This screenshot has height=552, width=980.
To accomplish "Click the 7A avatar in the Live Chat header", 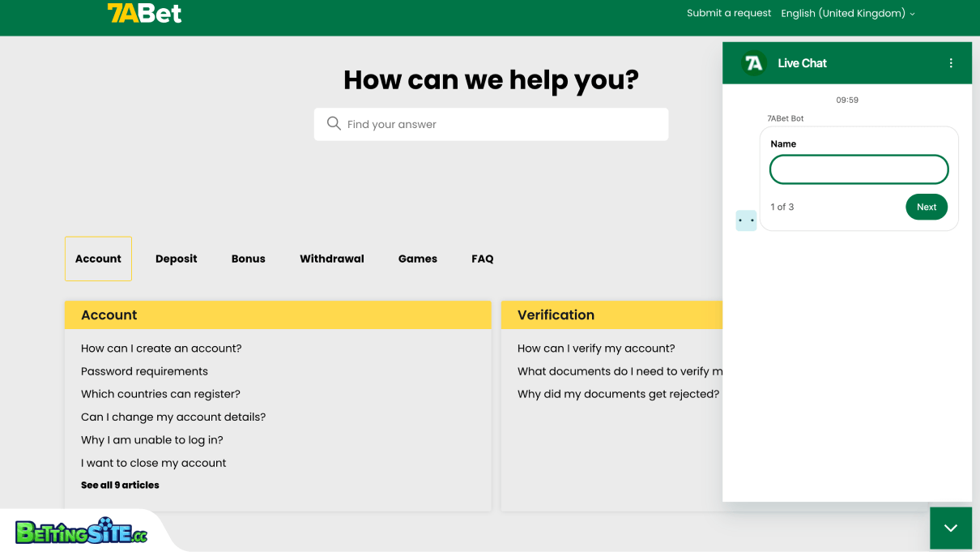I will [x=752, y=62].
